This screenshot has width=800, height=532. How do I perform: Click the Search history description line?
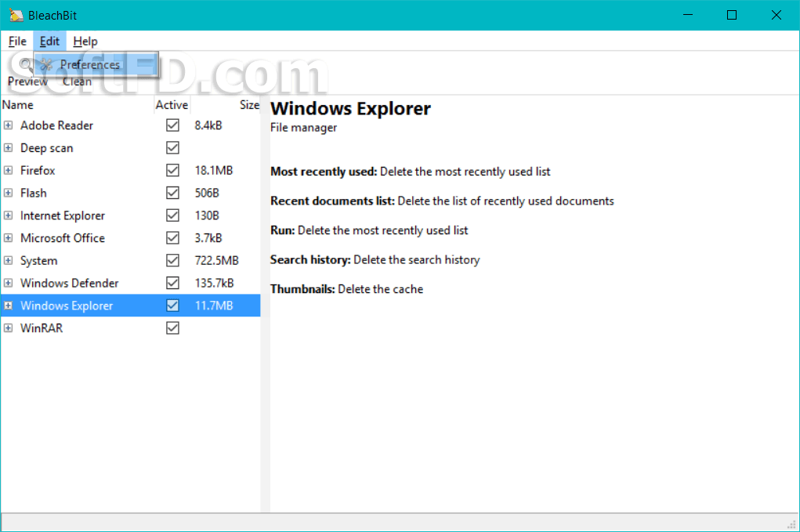click(375, 260)
